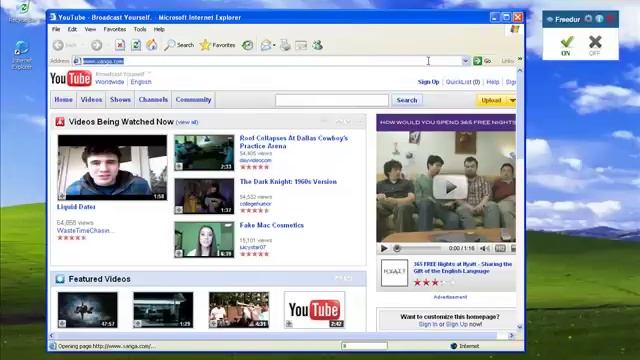Go to the Home page icon
The image size is (640, 360).
pyautogui.click(x=152, y=45)
